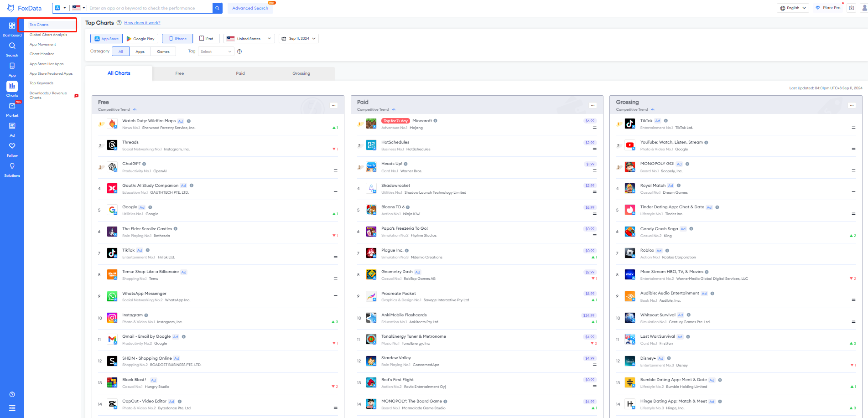This screenshot has width=868, height=418.
Task: Click the Advanced Search button
Action: (250, 8)
